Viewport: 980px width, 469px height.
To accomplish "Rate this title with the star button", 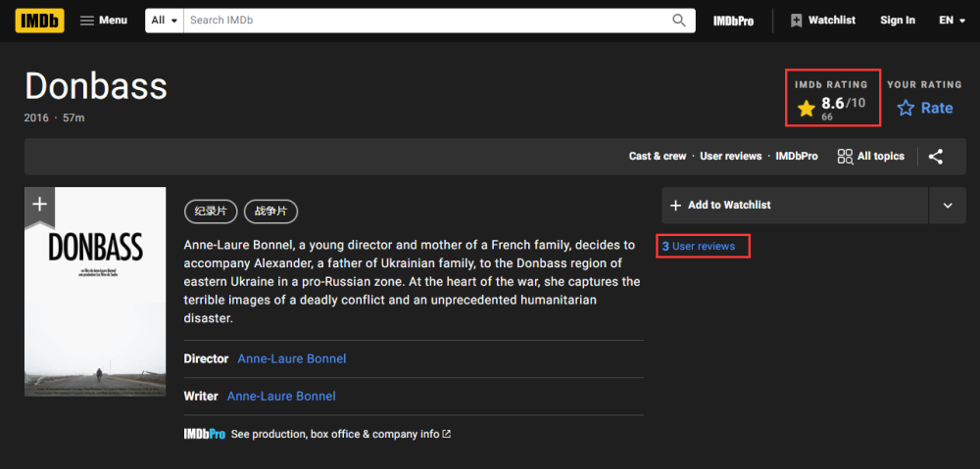I will click(926, 108).
